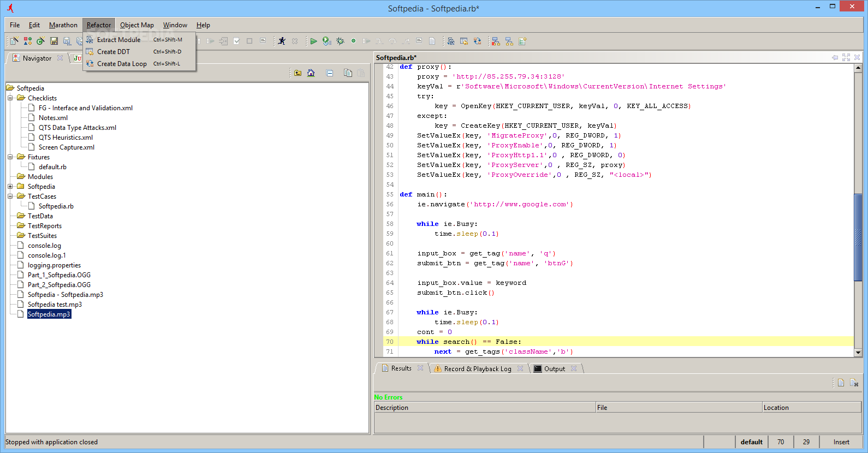The height and width of the screenshot is (453, 868).
Task: Close the Softpedia.rb editor tab
Action: 857,57
